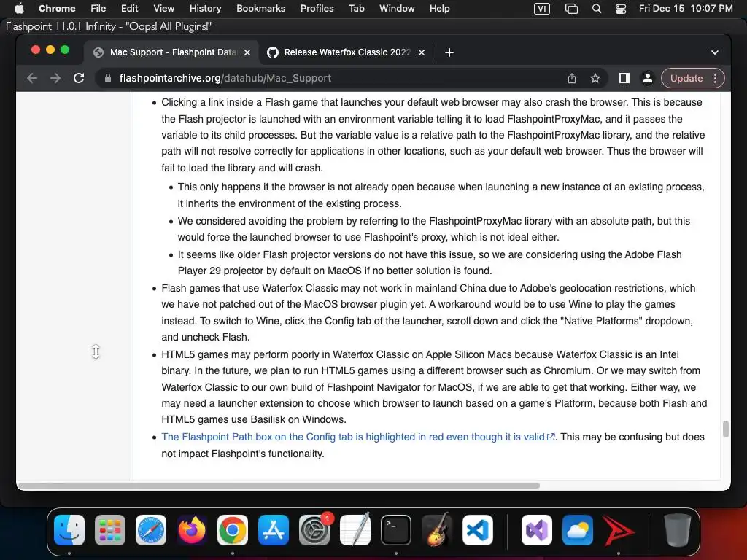Open the History menu
The image size is (747, 560).
pyautogui.click(x=205, y=8)
